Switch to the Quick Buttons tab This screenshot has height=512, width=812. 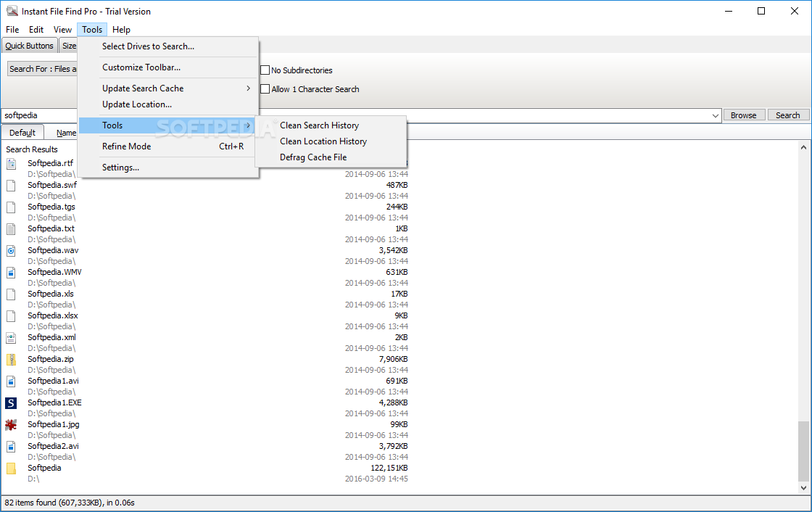coord(29,46)
